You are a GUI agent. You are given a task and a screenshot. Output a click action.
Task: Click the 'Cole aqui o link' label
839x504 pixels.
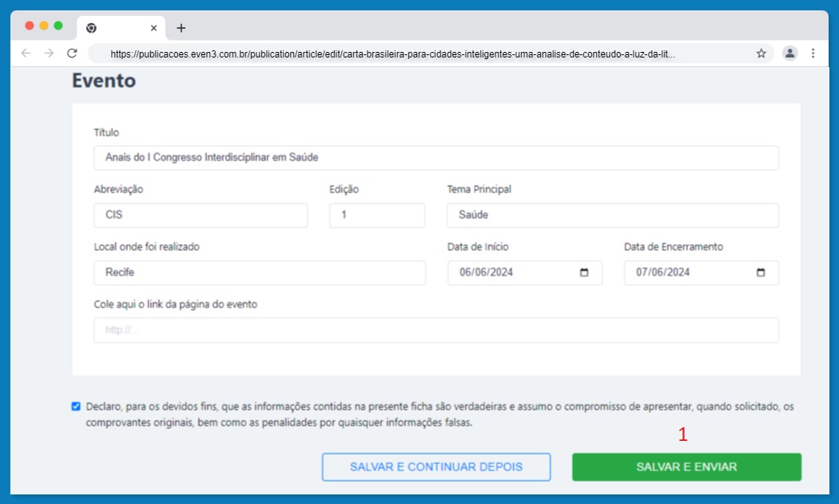pos(176,304)
